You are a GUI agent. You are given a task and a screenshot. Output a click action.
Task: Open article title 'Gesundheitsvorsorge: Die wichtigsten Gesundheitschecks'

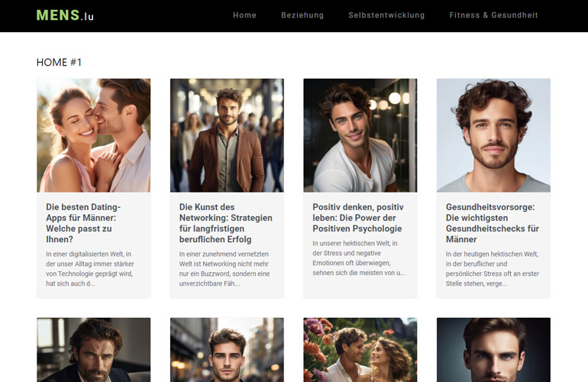pos(493,223)
